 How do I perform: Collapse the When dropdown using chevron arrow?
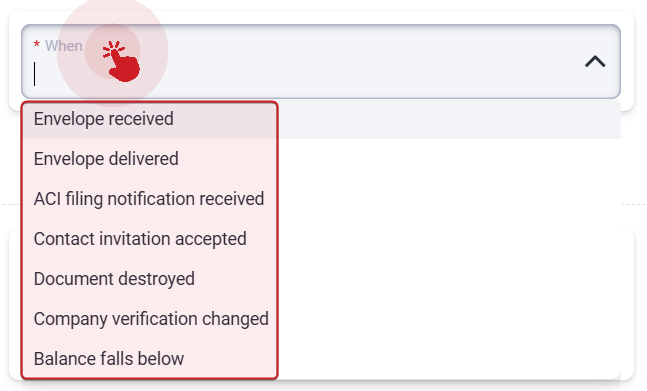click(x=595, y=61)
